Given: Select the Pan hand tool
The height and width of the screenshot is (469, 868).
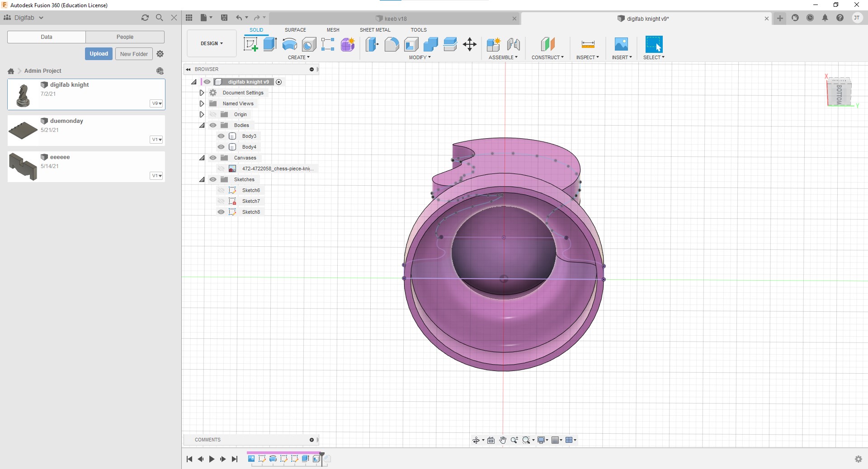Looking at the screenshot, I should click(x=503, y=440).
